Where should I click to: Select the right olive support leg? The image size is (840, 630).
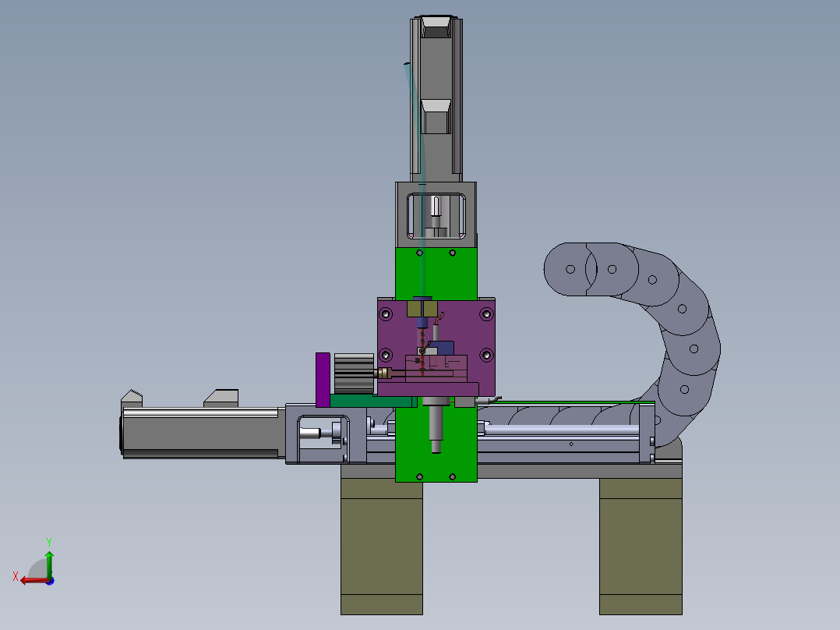[x=641, y=546]
